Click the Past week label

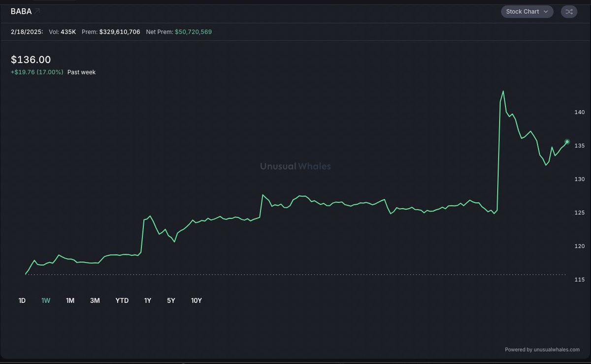tap(81, 72)
